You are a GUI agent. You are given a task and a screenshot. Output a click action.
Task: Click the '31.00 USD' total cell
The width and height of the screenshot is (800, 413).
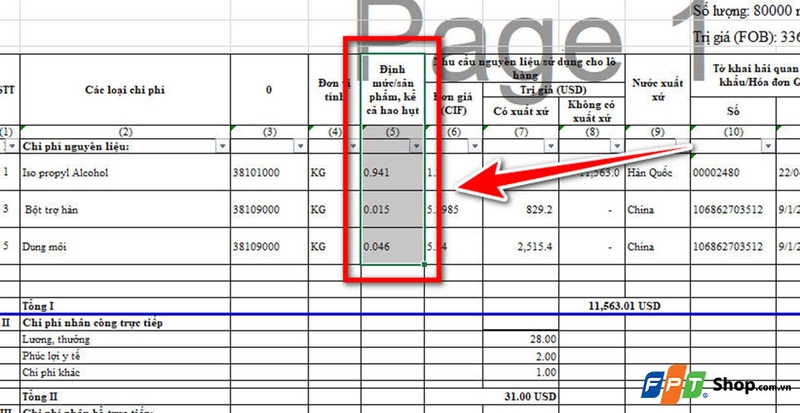coord(520,396)
